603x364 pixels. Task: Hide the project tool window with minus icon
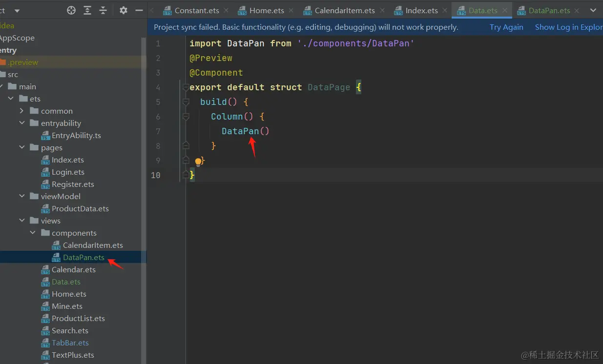(x=139, y=10)
